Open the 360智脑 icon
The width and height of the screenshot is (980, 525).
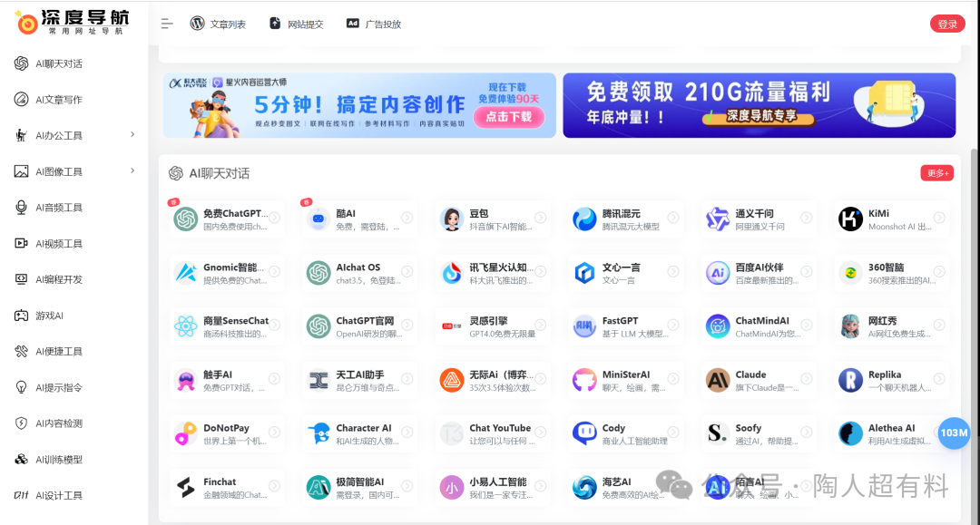click(x=850, y=273)
